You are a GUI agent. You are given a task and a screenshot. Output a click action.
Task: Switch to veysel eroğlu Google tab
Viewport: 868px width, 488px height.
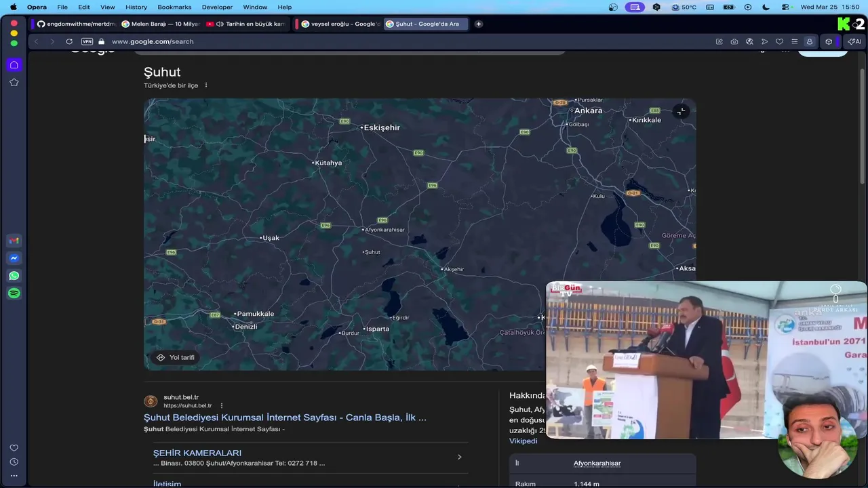coord(339,24)
